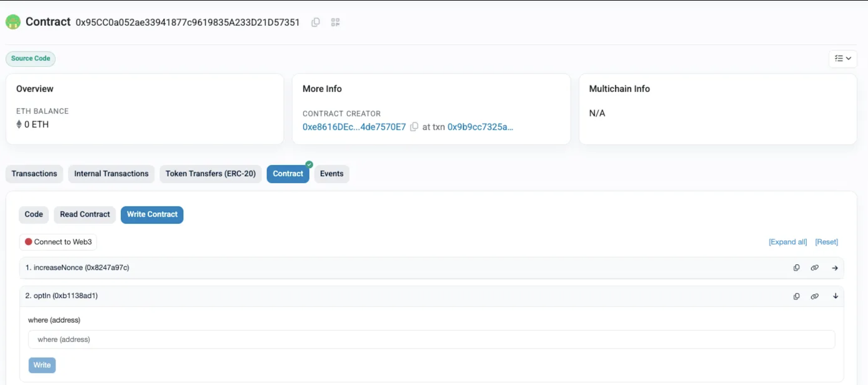The height and width of the screenshot is (385, 868).
Task: Switch to the Transactions tab
Action: tap(34, 174)
